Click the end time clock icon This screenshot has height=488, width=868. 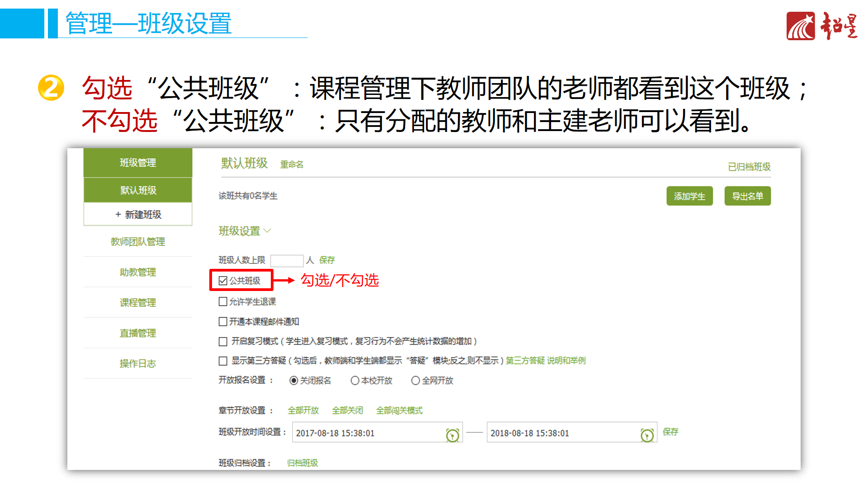pos(647,435)
